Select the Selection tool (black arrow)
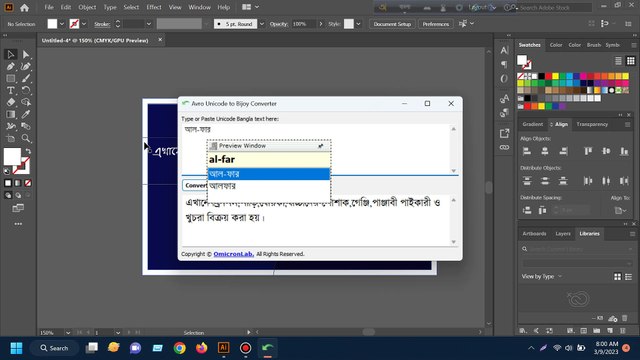 (x=11, y=54)
